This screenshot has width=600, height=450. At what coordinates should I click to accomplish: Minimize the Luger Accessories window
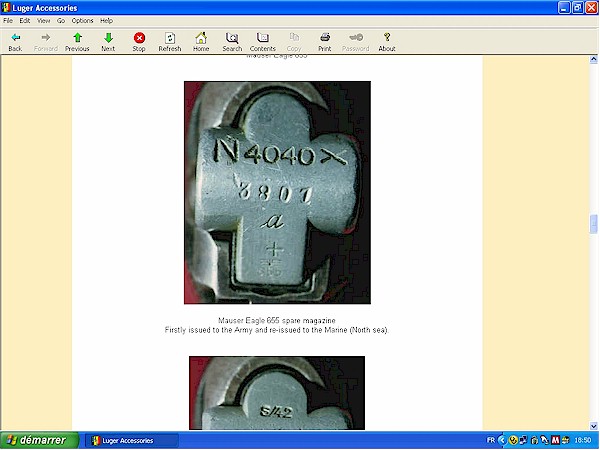point(564,8)
